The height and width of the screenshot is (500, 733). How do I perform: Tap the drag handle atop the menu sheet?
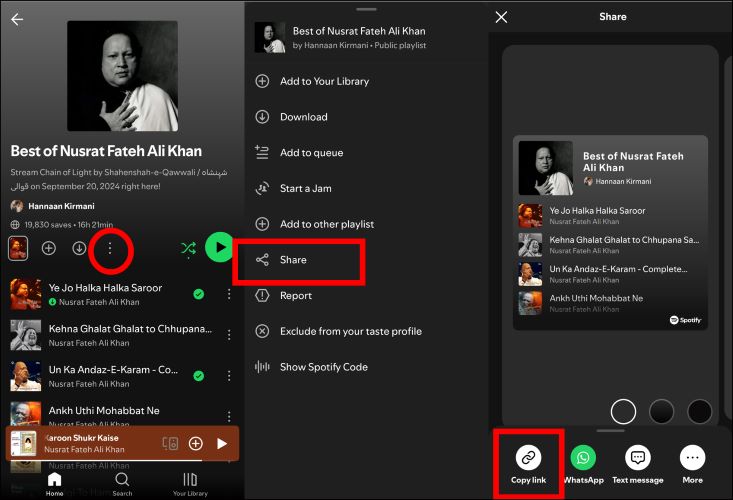click(366, 9)
